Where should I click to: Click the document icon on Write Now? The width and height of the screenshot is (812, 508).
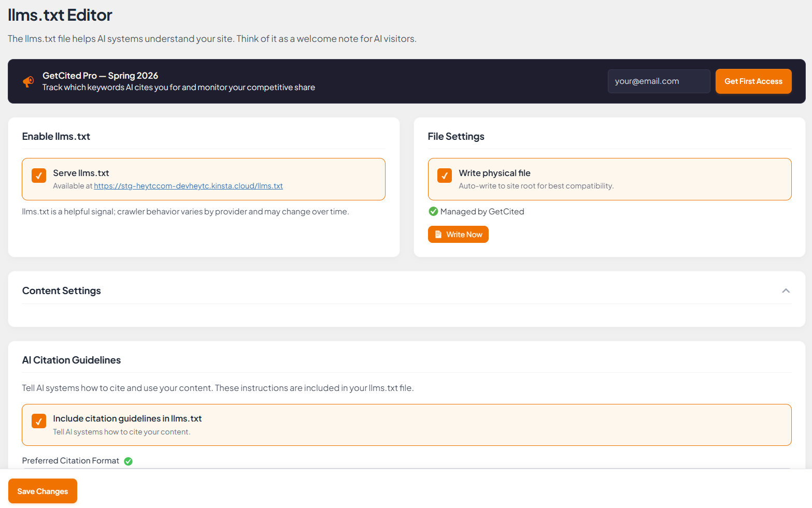[438, 235]
